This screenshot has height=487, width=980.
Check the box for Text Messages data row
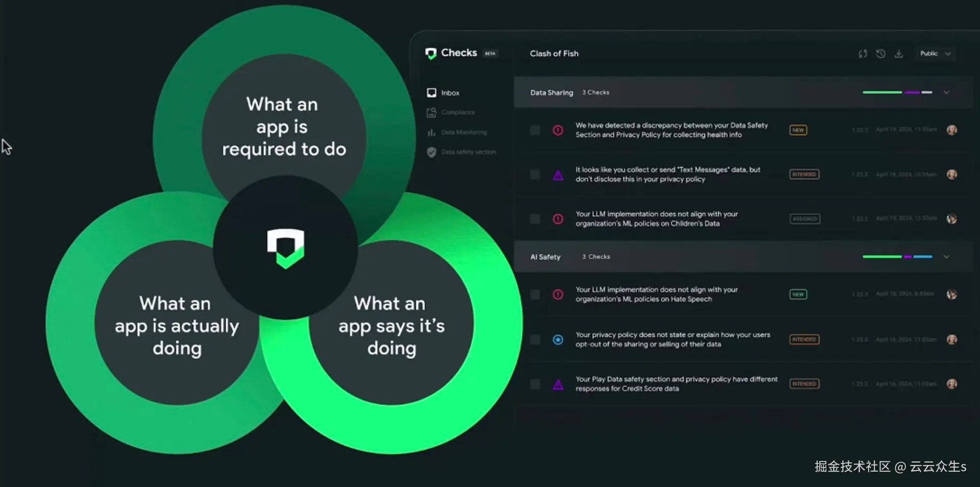(535, 175)
